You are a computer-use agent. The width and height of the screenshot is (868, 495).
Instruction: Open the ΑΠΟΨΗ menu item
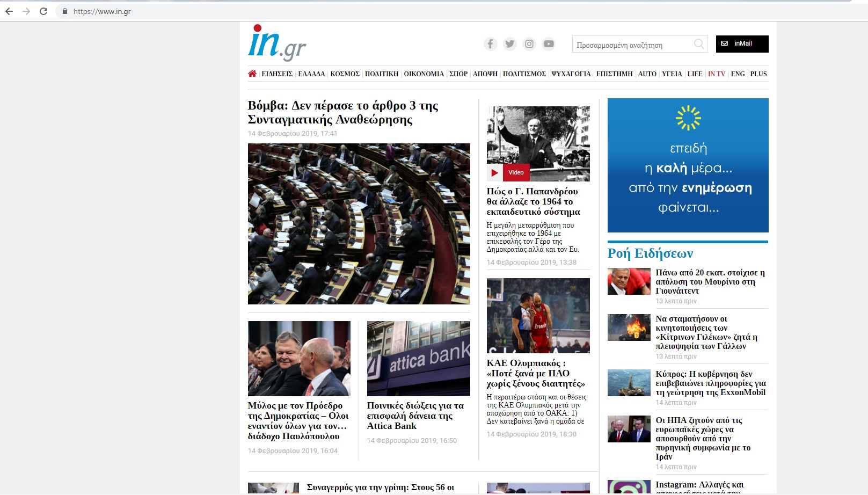pos(485,74)
